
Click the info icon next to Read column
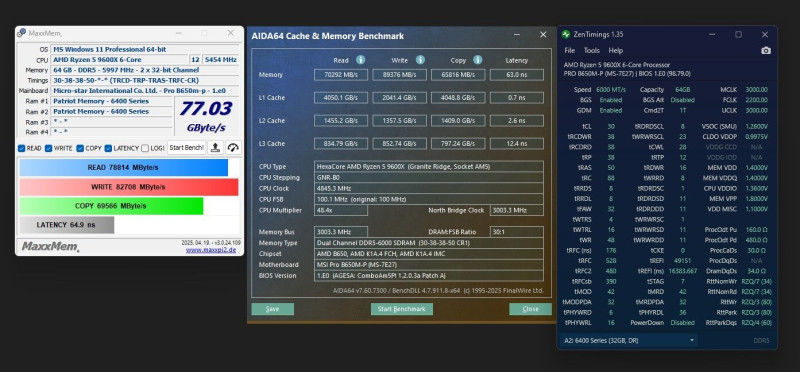361,60
